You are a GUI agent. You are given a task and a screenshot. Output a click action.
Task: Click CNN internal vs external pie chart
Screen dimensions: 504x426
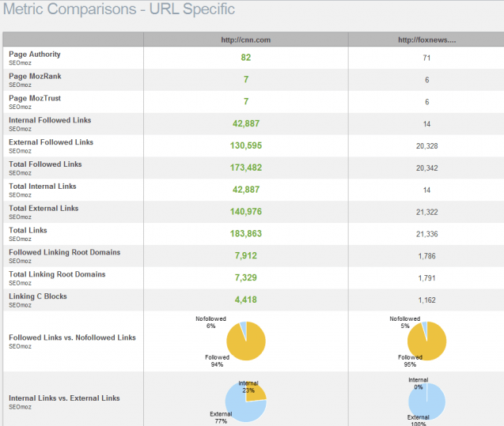(246, 401)
